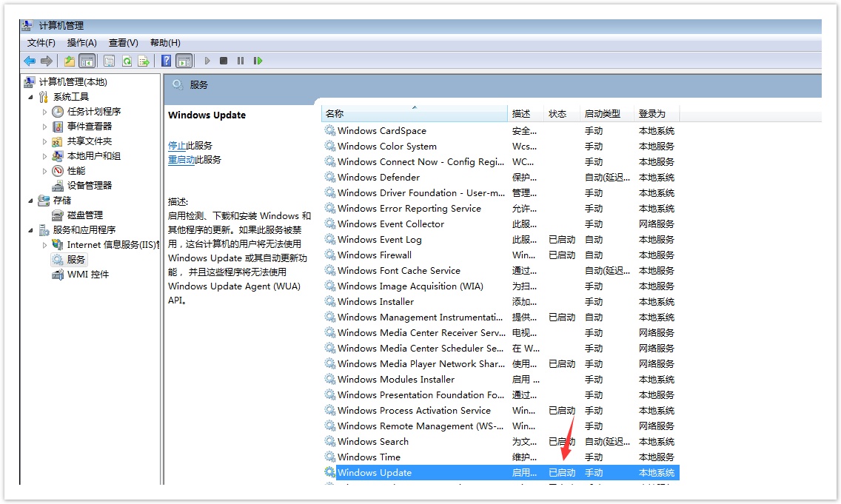Click the 停止 link to stop this service
Viewport: 841px width, 504px height.
[x=176, y=145]
